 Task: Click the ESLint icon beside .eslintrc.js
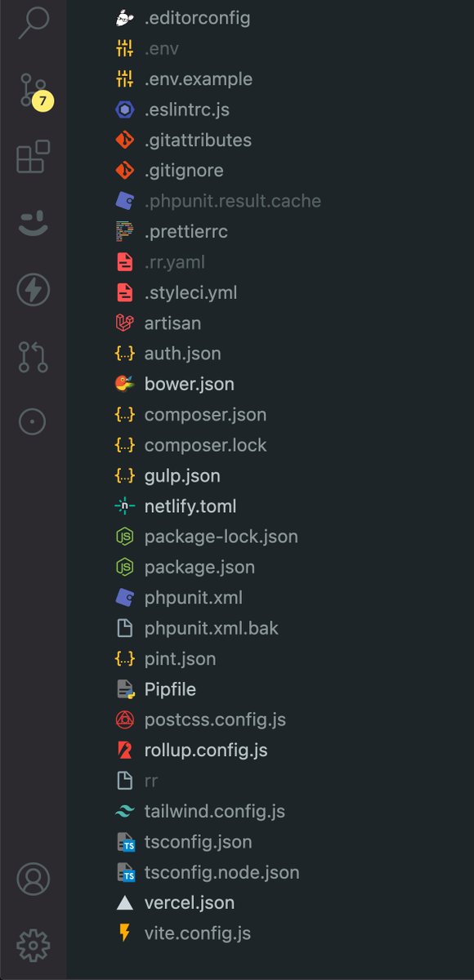pyautogui.click(x=124, y=109)
